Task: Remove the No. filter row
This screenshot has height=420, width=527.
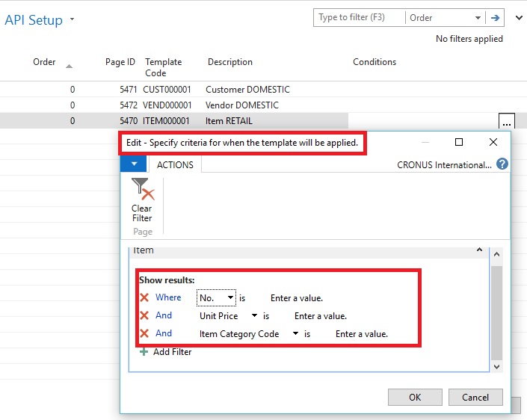Action: click(144, 297)
